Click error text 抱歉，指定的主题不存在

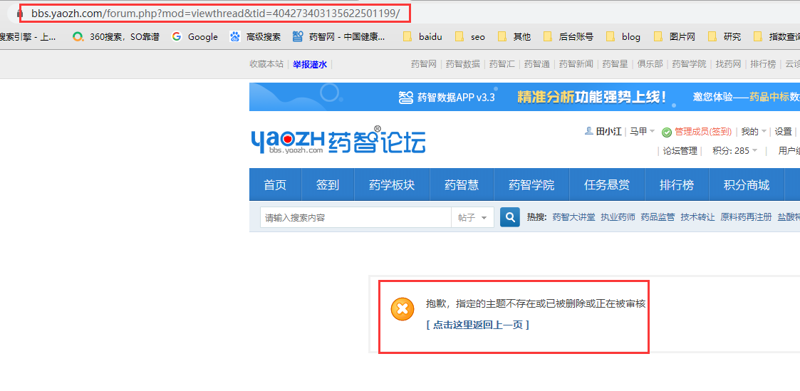pyautogui.click(x=536, y=304)
